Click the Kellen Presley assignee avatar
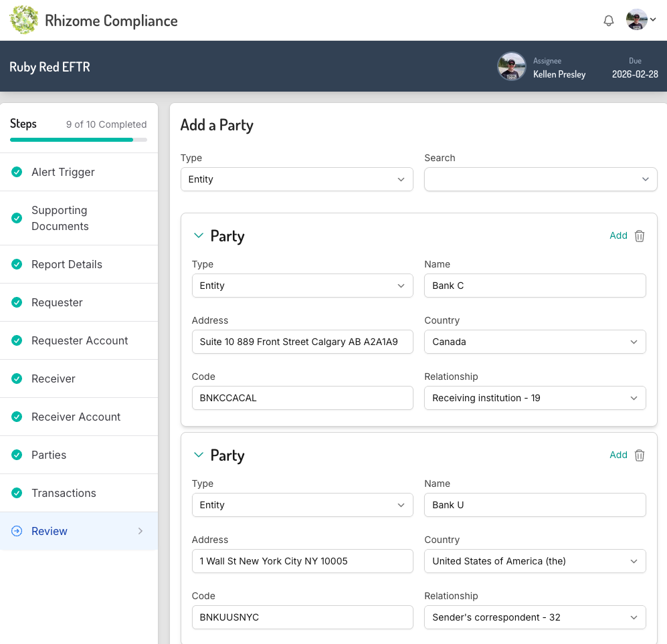This screenshot has height=644, width=667. click(511, 66)
